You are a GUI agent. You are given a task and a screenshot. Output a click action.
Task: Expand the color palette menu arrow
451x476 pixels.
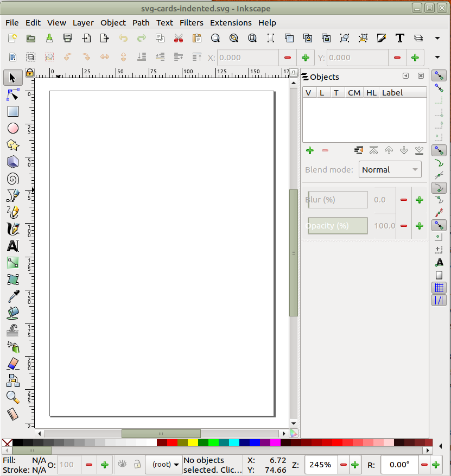pos(440,446)
